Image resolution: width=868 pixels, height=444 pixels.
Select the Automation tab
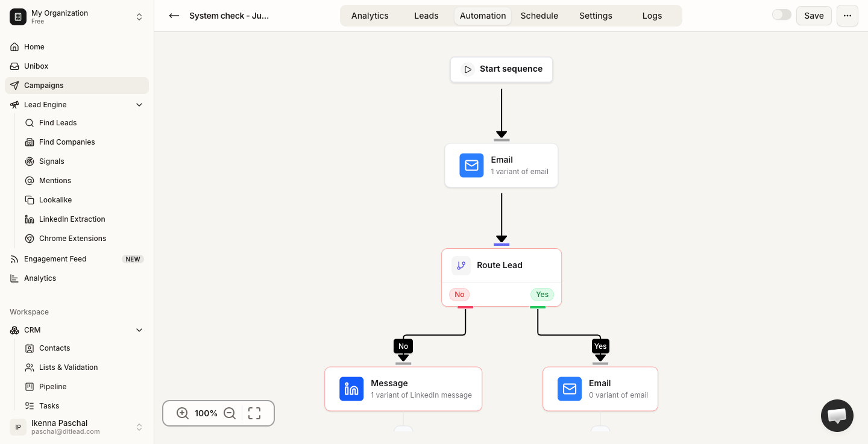click(x=483, y=16)
